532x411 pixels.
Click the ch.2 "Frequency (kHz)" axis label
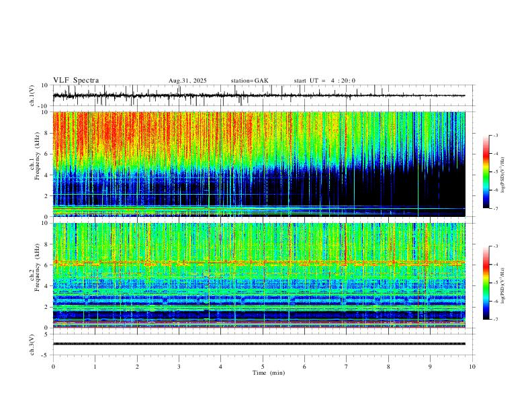(x=37, y=267)
